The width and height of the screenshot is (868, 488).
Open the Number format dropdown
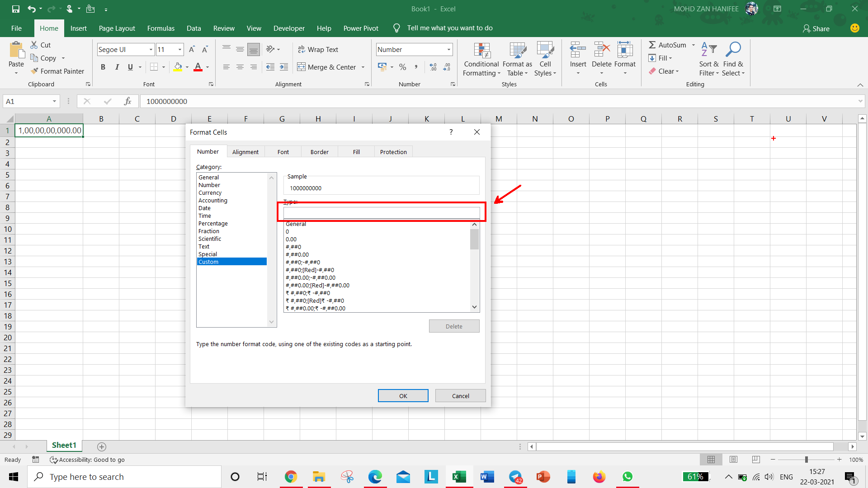tap(448, 49)
